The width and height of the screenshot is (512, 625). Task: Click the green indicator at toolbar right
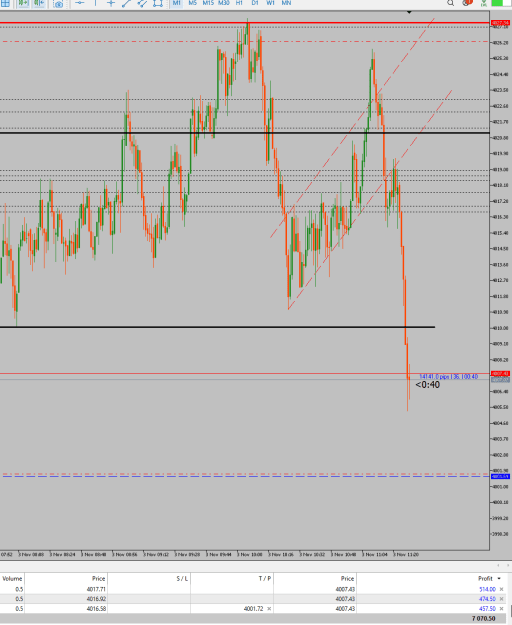click(x=497, y=3)
